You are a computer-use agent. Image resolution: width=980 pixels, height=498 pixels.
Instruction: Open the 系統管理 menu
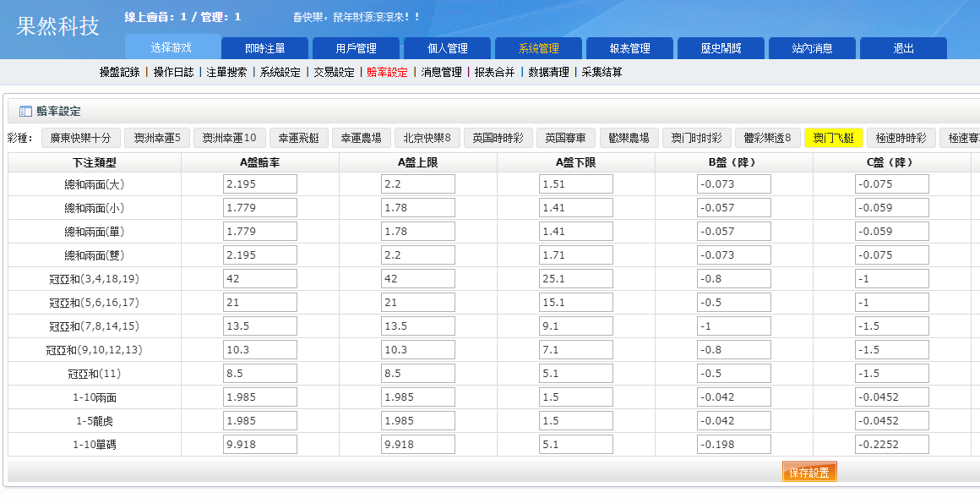[x=538, y=47]
